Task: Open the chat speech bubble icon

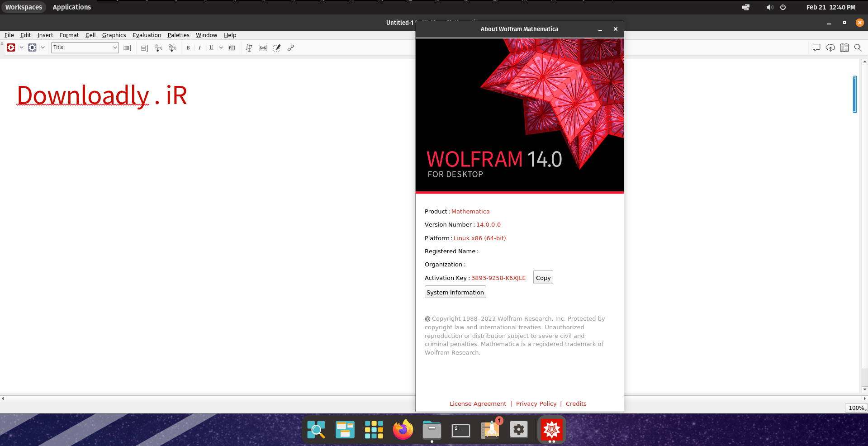Action: coord(816,47)
